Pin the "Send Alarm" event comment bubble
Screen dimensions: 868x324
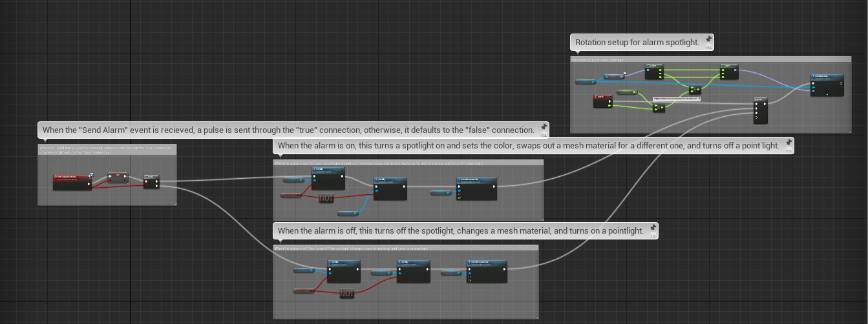pos(544,127)
